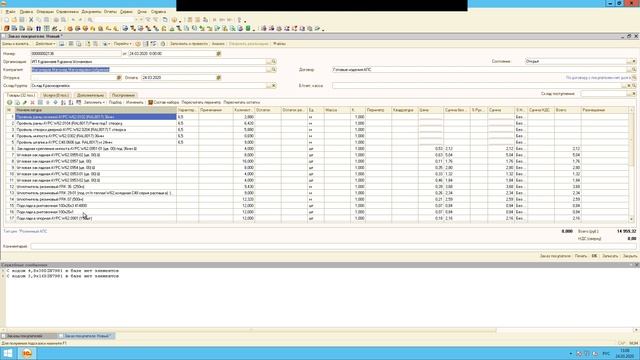Expand the Состояние dropdown arrow

634,61
